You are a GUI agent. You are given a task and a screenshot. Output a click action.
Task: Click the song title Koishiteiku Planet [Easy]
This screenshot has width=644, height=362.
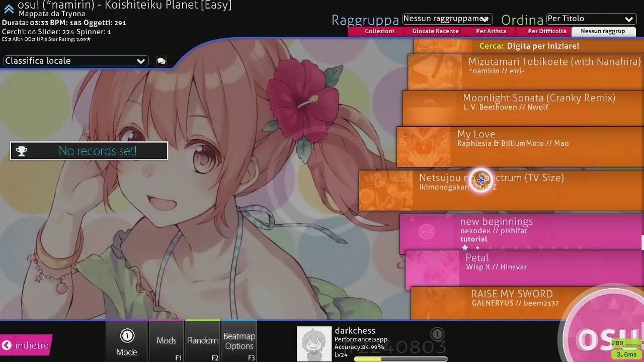click(x=169, y=6)
